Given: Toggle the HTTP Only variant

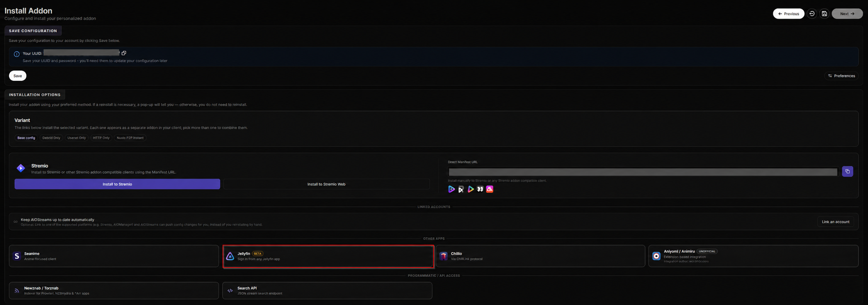Looking at the screenshot, I should click(x=101, y=138).
